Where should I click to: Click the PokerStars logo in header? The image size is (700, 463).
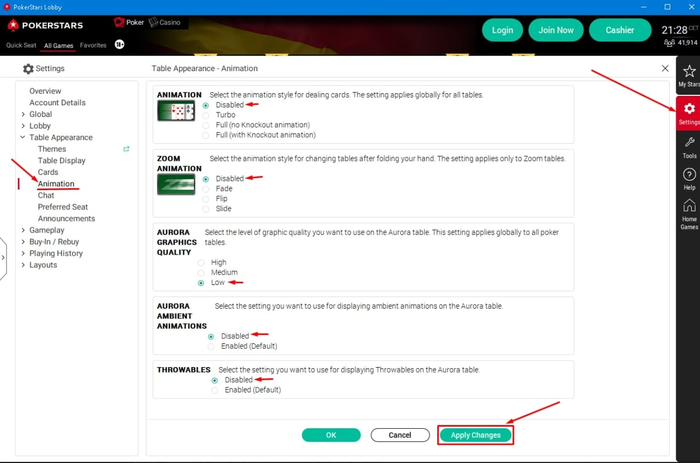(45, 25)
